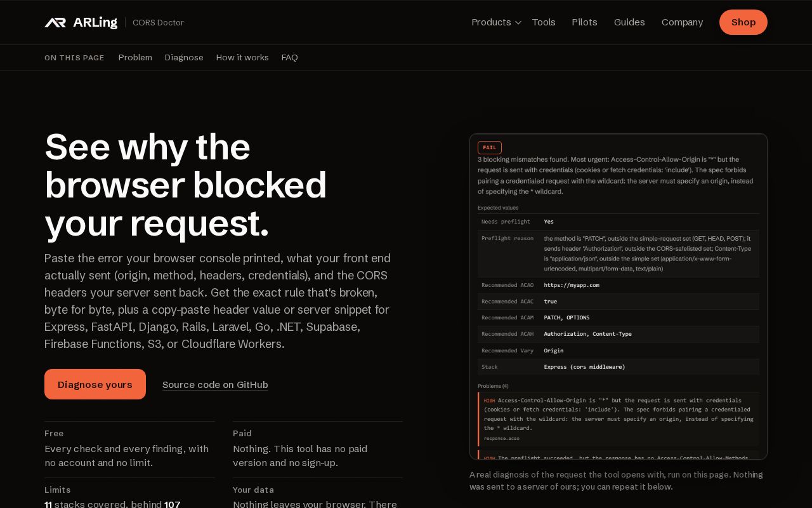812x508 pixels.
Task: Open the How it works anchor
Action: [242, 58]
